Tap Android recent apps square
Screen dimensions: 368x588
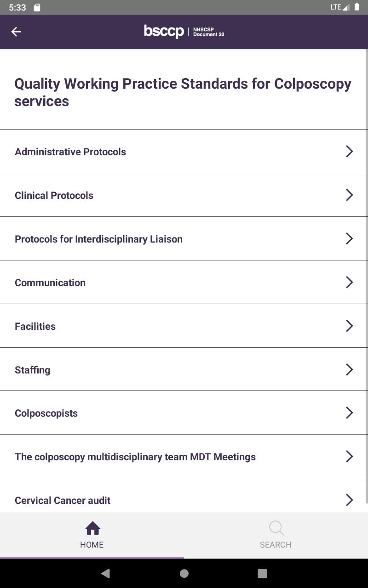click(262, 573)
